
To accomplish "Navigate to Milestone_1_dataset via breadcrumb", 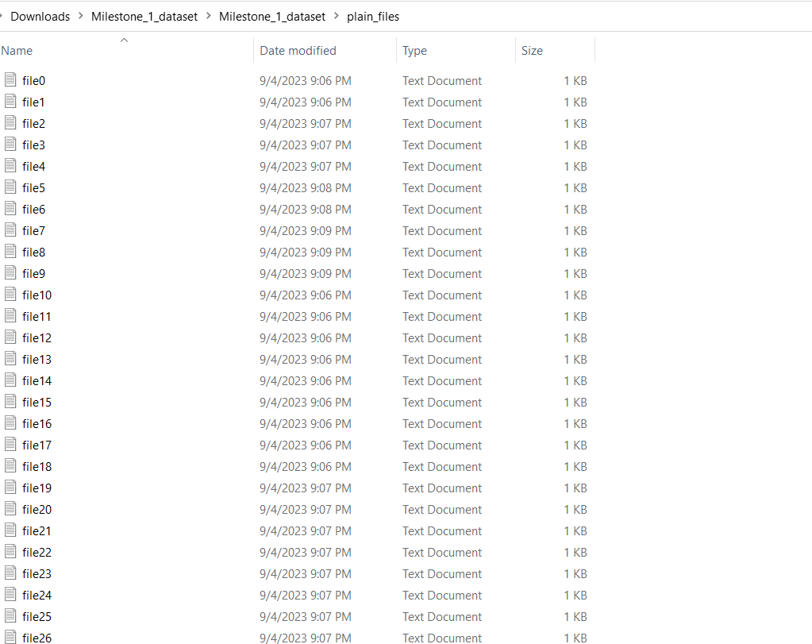I will click(144, 16).
